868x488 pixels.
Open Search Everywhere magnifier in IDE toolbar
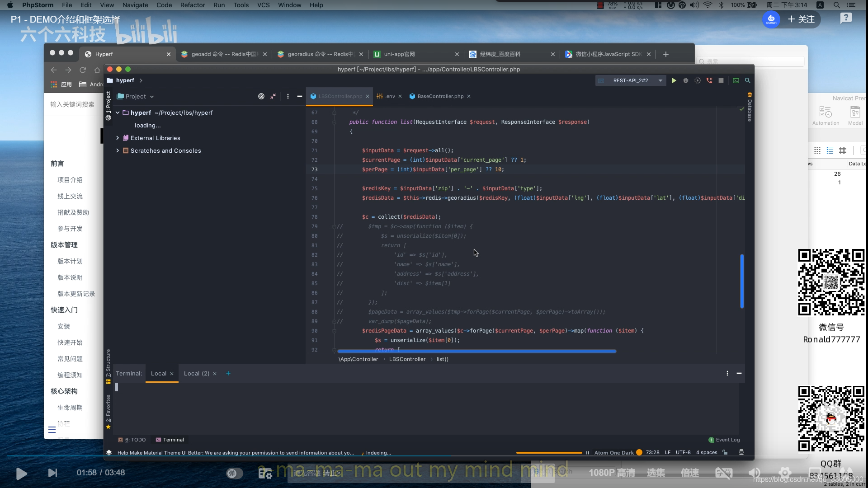[747, 80]
